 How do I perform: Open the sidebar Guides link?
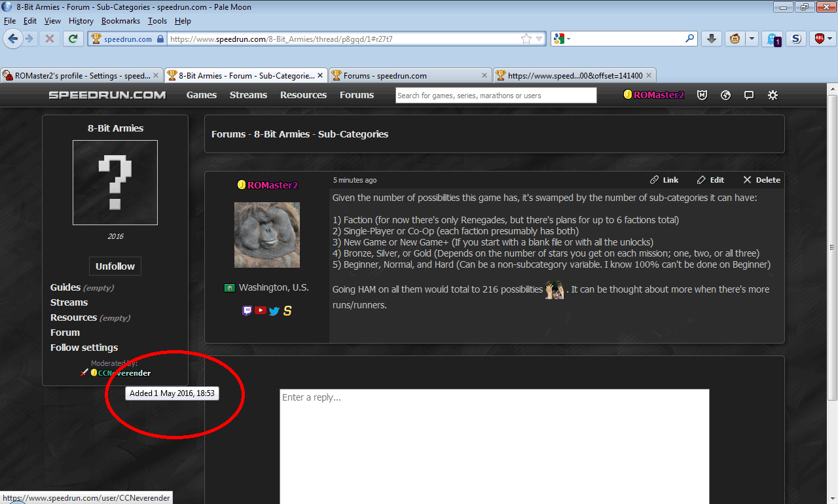(x=65, y=287)
